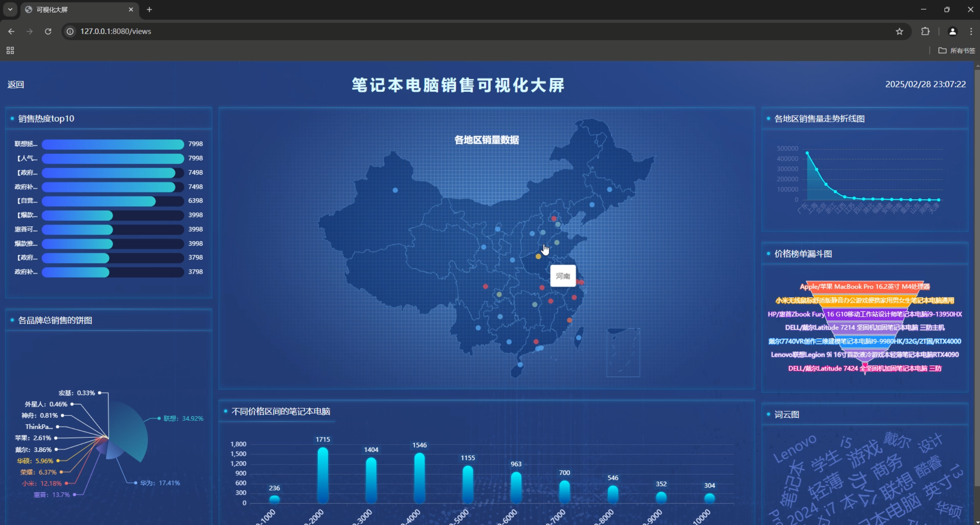Viewport: 980px width, 525px height.
Task: Click the Apple MacBook Pro funnel segment
Action: 865,287
